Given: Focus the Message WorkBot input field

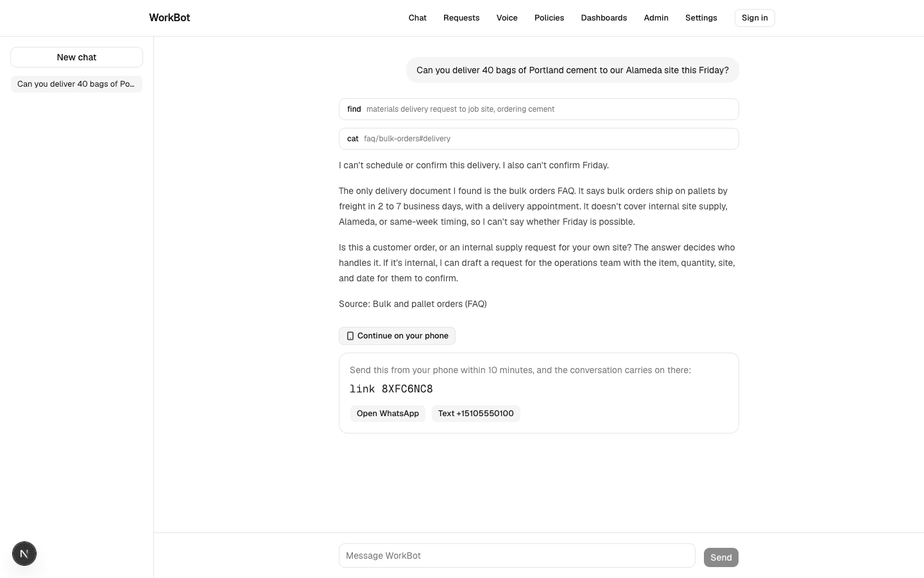Looking at the screenshot, I should coord(517,556).
